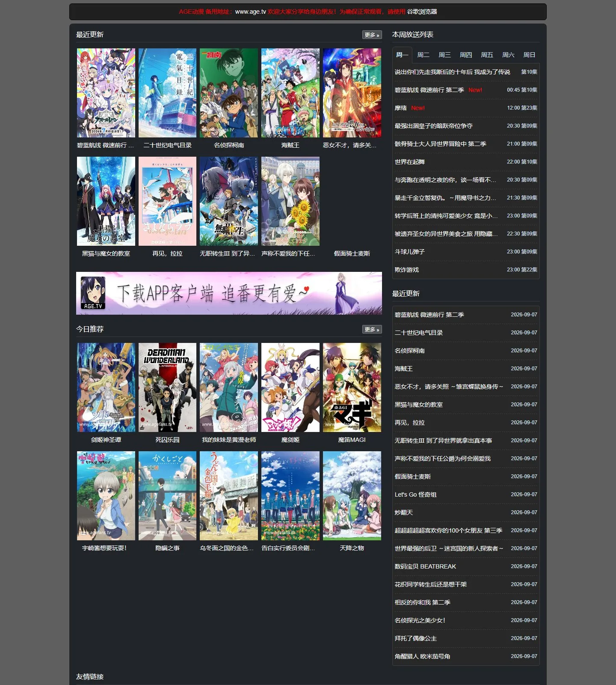Switch to the 周三 schedule tab
Image resolution: width=616 pixels, height=685 pixels.
pos(444,55)
